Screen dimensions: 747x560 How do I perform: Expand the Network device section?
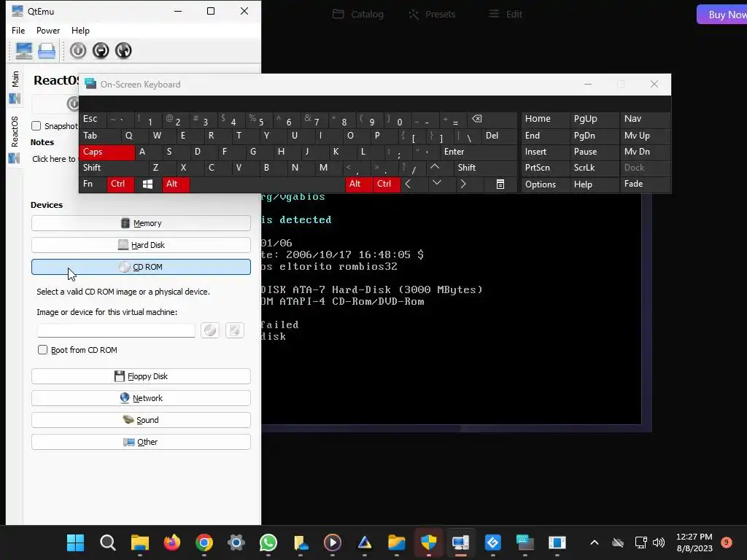(141, 398)
